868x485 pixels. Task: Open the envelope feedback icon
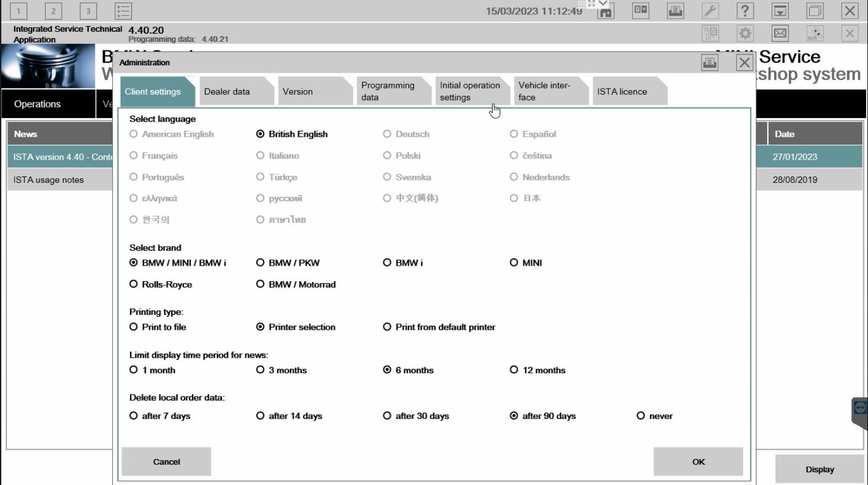coord(780,34)
